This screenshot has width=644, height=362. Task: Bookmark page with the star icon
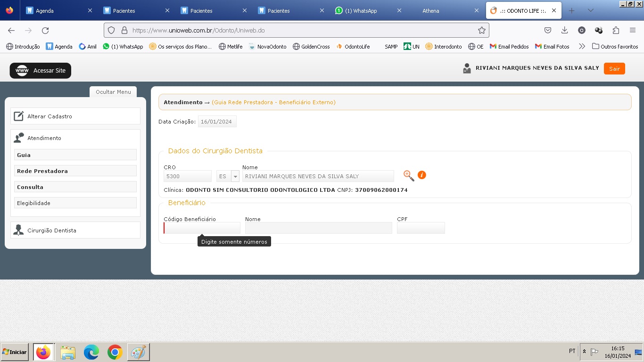(481, 30)
